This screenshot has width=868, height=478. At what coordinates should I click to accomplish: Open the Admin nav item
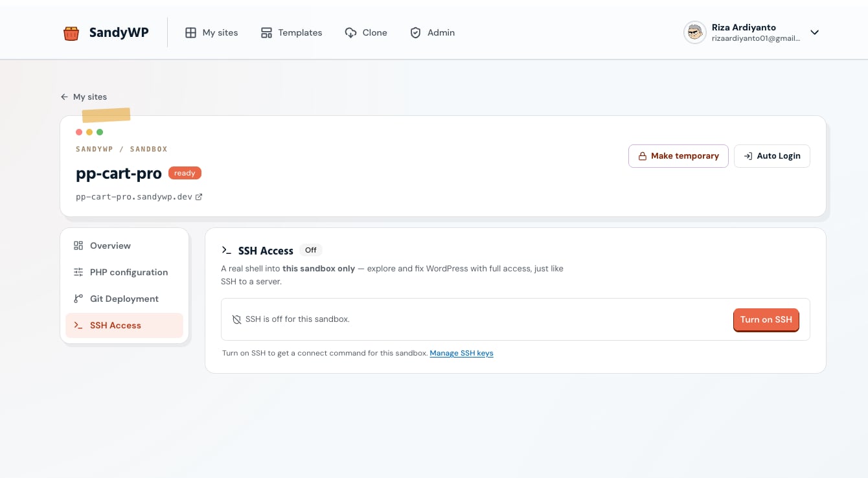[433, 32]
